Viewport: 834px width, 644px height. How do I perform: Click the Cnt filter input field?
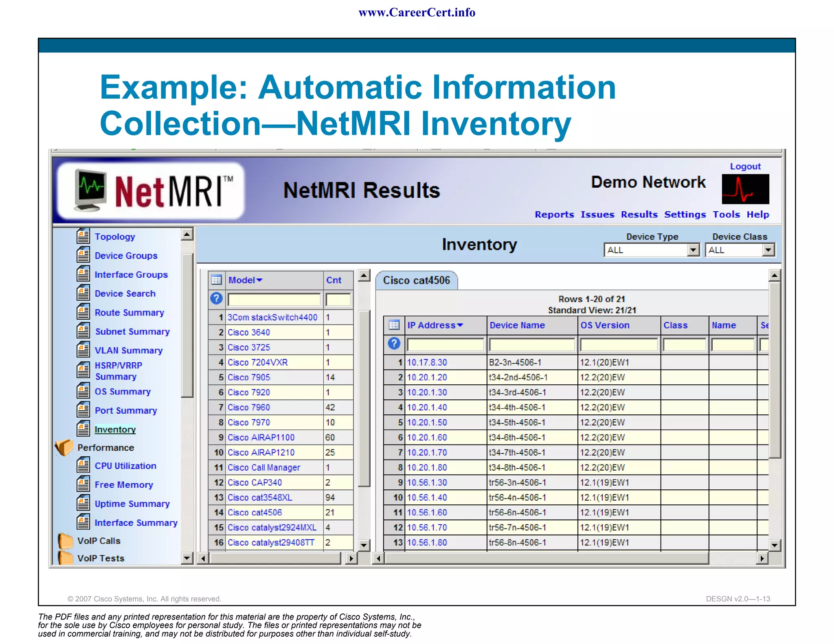point(338,299)
